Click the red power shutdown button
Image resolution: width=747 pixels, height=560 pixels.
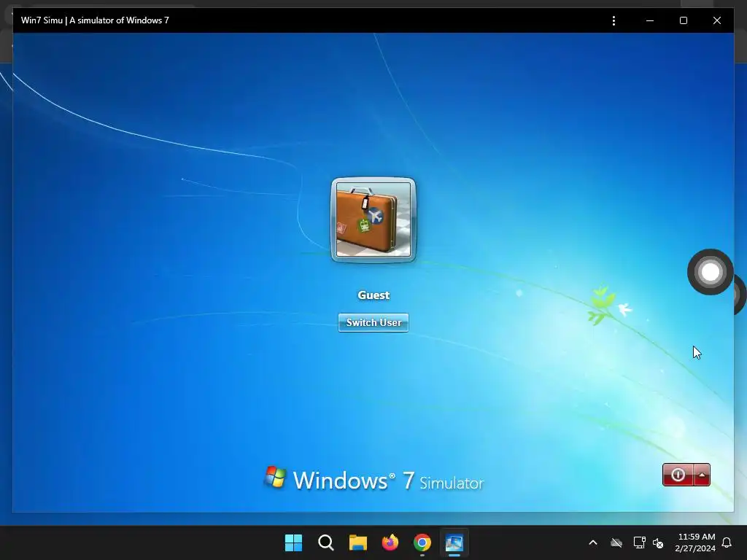(678, 475)
